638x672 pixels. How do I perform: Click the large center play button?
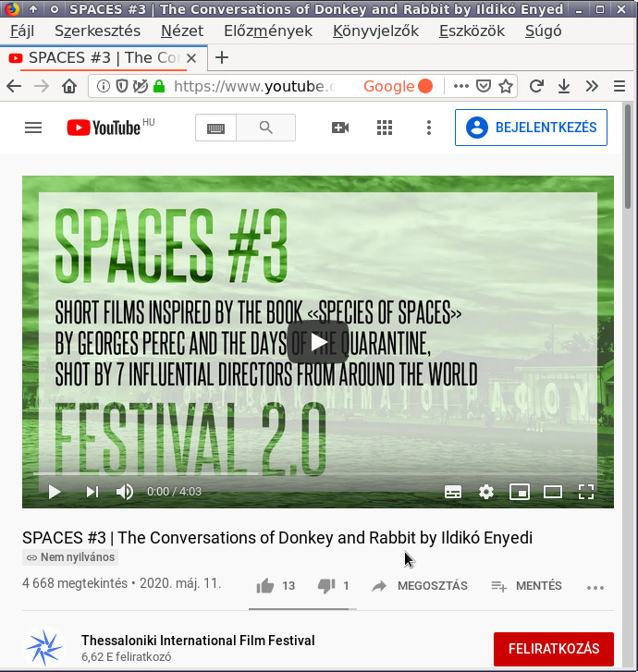coord(318,342)
